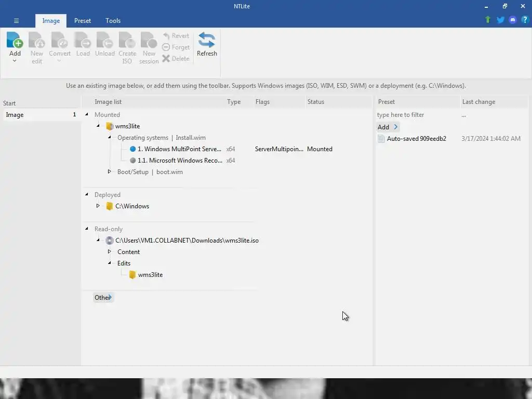Select the Image item in Start panel
Image resolution: width=532 pixels, height=399 pixels.
click(41, 115)
